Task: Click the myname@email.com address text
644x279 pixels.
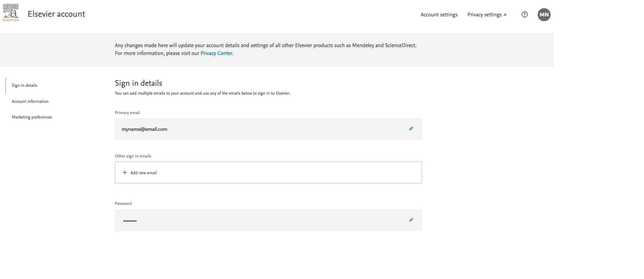Action: [144, 129]
